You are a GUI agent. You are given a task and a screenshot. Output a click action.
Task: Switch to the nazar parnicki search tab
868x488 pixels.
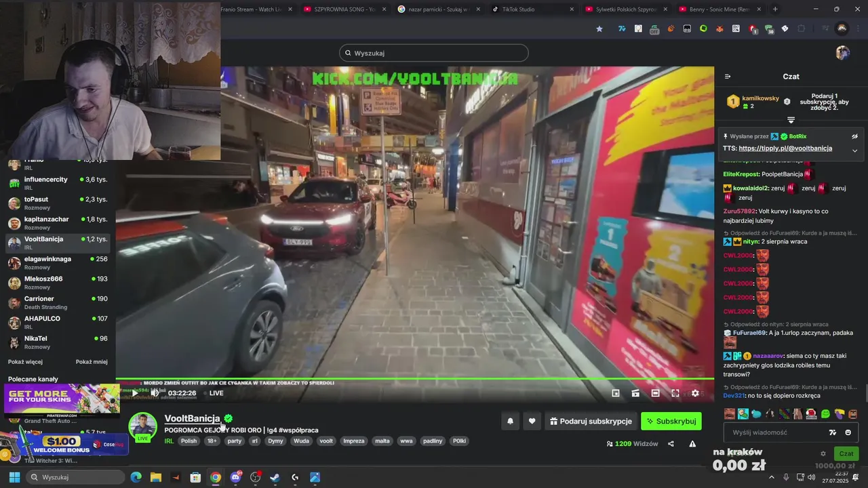point(438,9)
